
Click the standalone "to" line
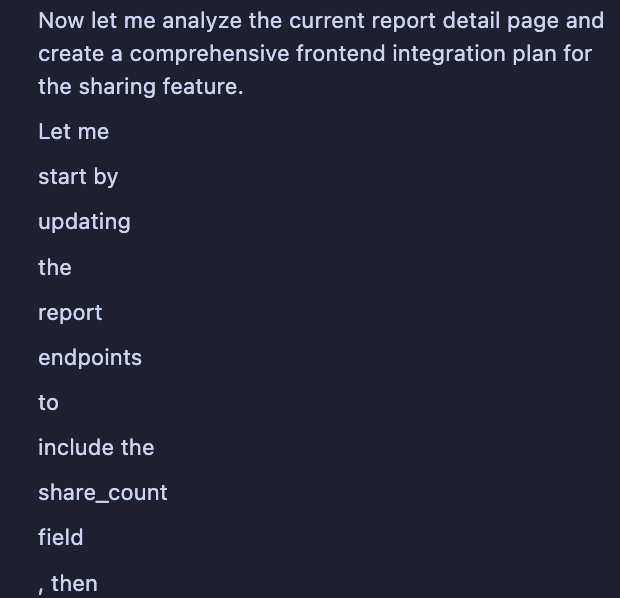click(x=49, y=403)
